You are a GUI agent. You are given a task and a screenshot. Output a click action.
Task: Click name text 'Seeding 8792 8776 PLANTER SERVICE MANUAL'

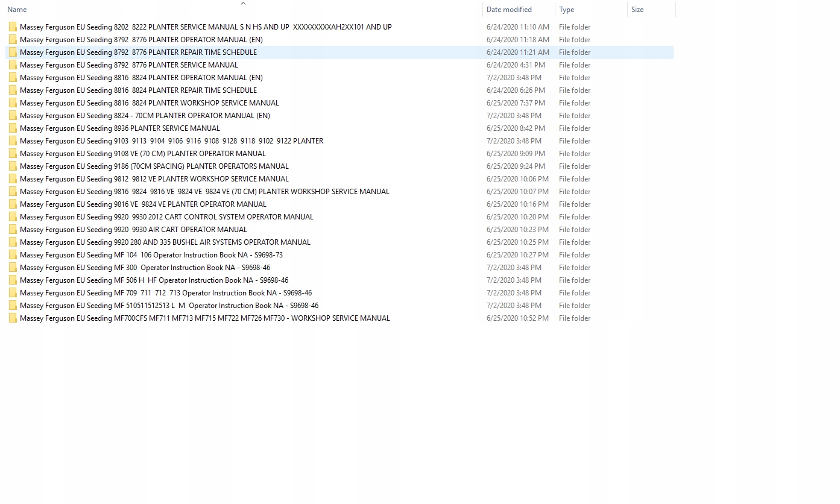click(x=162, y=65)
